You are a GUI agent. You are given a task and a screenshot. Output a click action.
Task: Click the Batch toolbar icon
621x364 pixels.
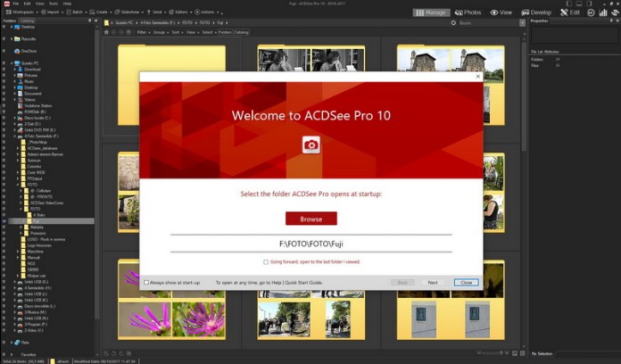click(x=69, y=12)
